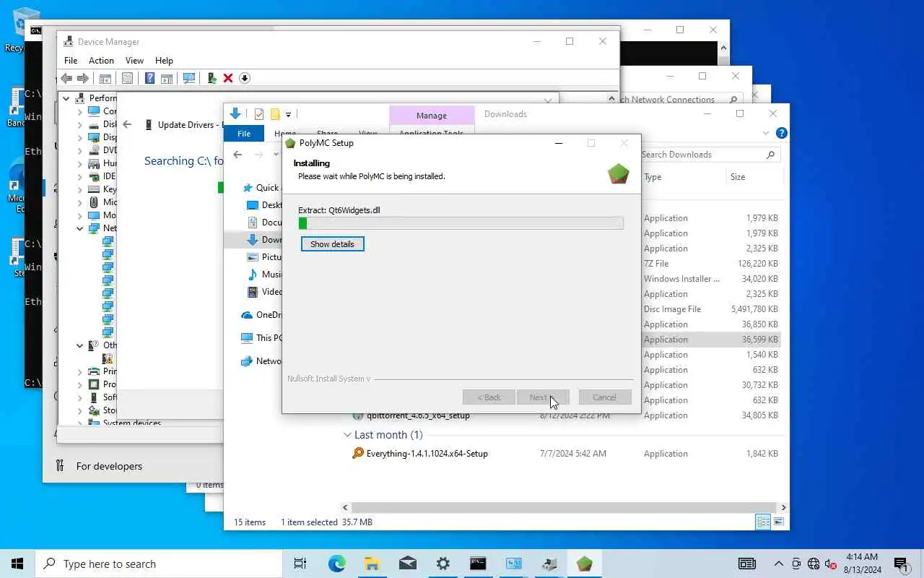Select the OneDrive item in navigation pane
Screen dimensions: 924x578
[x=261, y=315]
